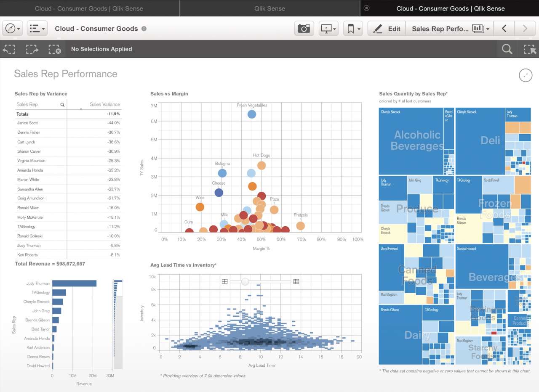Switch to fine grid resolution icon

pos(296,281)
